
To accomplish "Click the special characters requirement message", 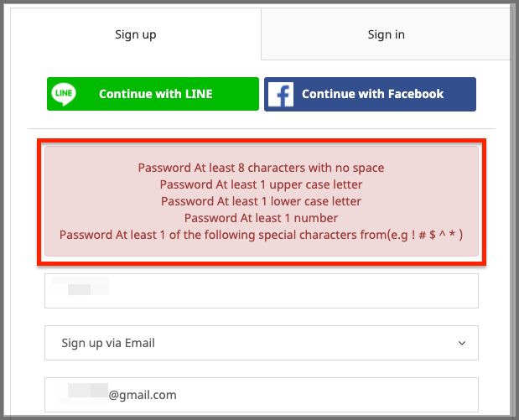I will 261,235.
